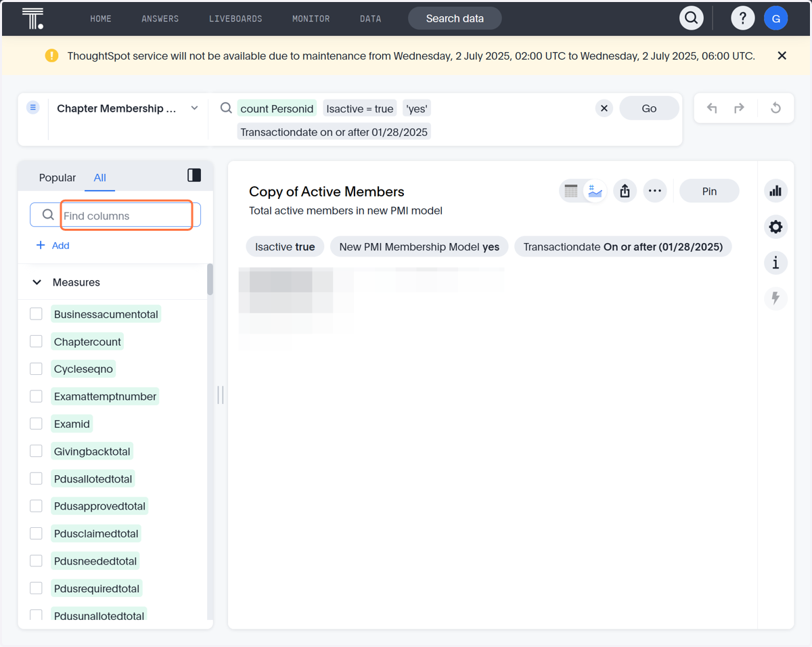Check the Pdusallotedtotal checkbox
812x647 pixels.
click(x=37, y=478)
